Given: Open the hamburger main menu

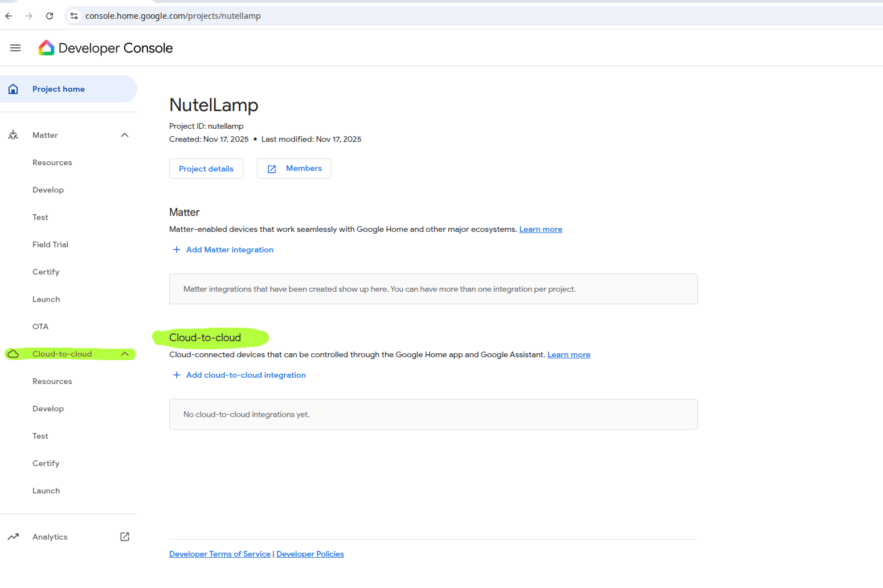Looking at the screenshot, I should click(15, 48).
